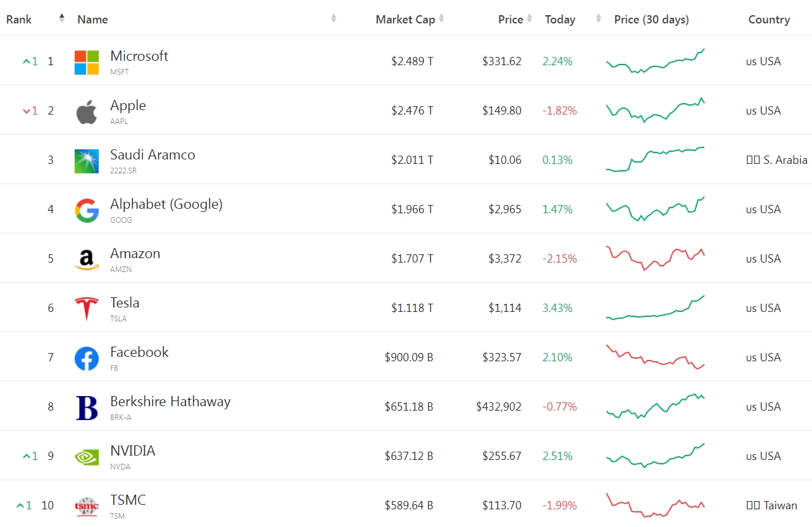The height and width of the screenshot is (527, 812).
Task: Click the -2.15% today change
Action: click(559, 259)
